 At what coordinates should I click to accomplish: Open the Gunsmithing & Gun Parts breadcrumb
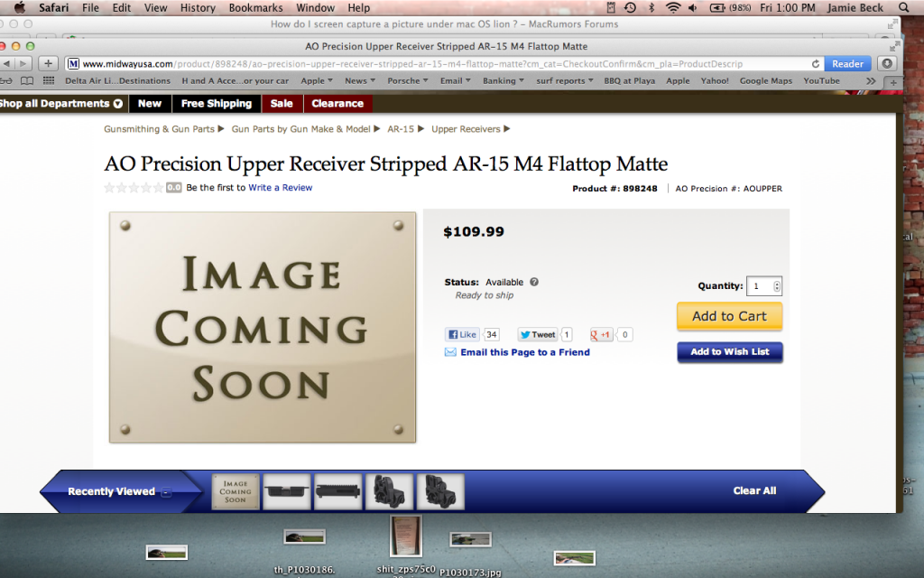(159, 129)
